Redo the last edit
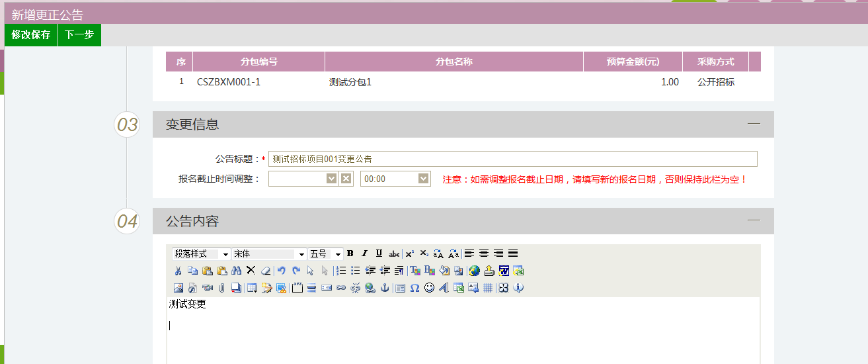 (296, 271)
